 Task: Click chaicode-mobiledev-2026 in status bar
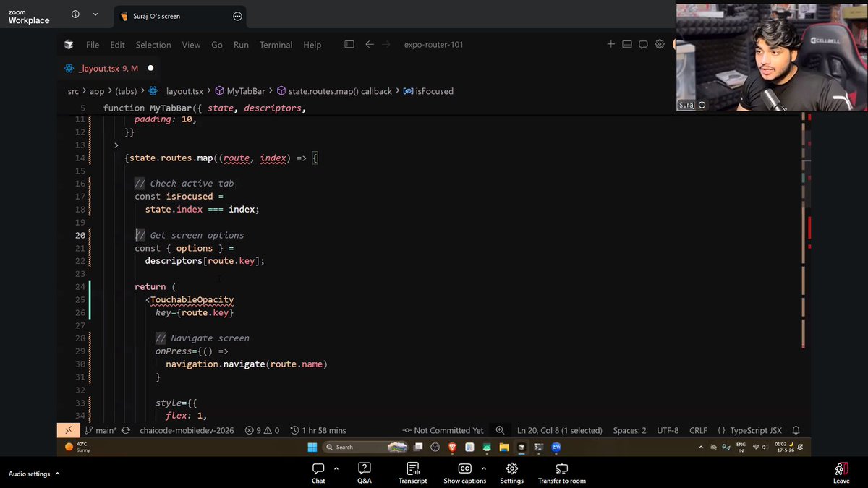coord(187,430)
